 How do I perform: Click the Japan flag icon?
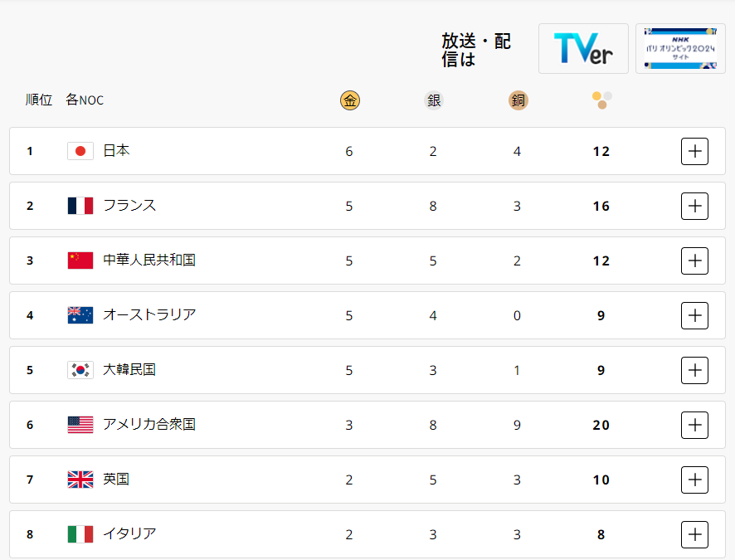pos(80,151)
